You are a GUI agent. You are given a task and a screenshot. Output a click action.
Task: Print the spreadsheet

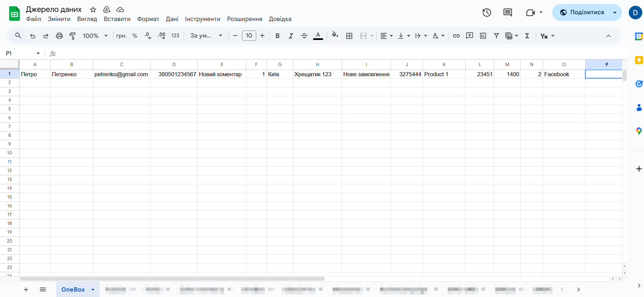[59, 36]
